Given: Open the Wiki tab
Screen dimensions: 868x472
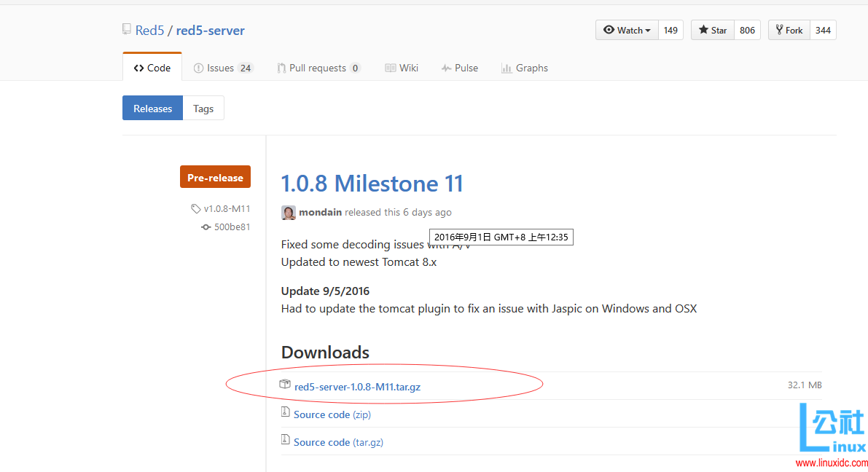Looking at the screenshot, I should (x=402, y=68).
